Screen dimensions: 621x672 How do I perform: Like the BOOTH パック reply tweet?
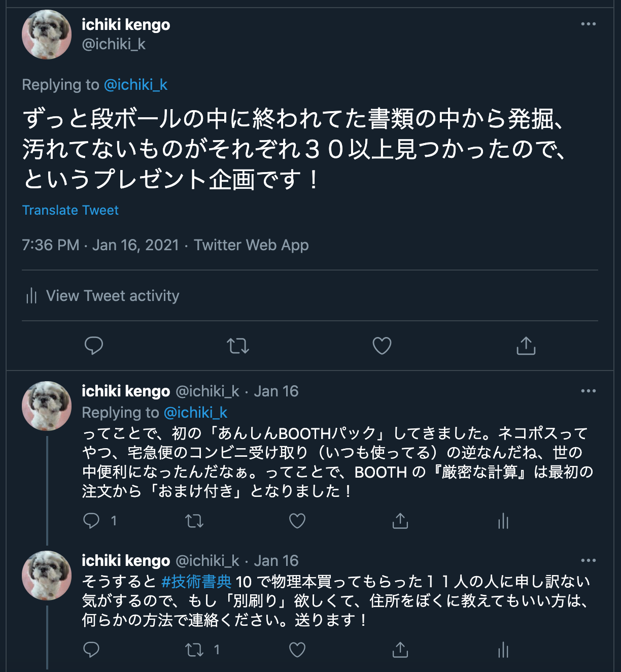pyautogui.click(x=297, y=521)
